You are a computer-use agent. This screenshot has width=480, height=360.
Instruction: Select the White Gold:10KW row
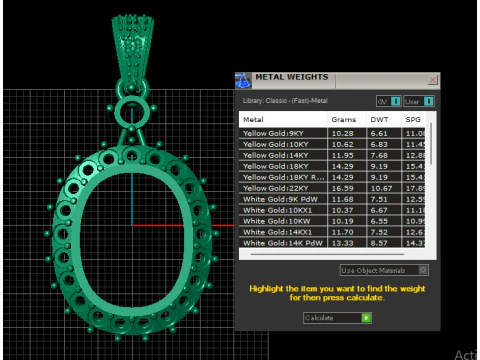pos(332,221)
